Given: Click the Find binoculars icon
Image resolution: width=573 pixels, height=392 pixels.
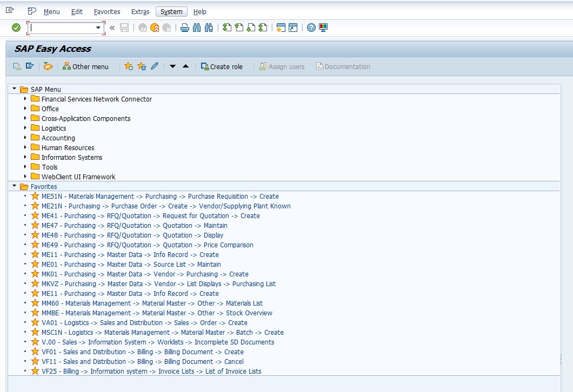Looking at the screenshot, I should click(197, 28).
